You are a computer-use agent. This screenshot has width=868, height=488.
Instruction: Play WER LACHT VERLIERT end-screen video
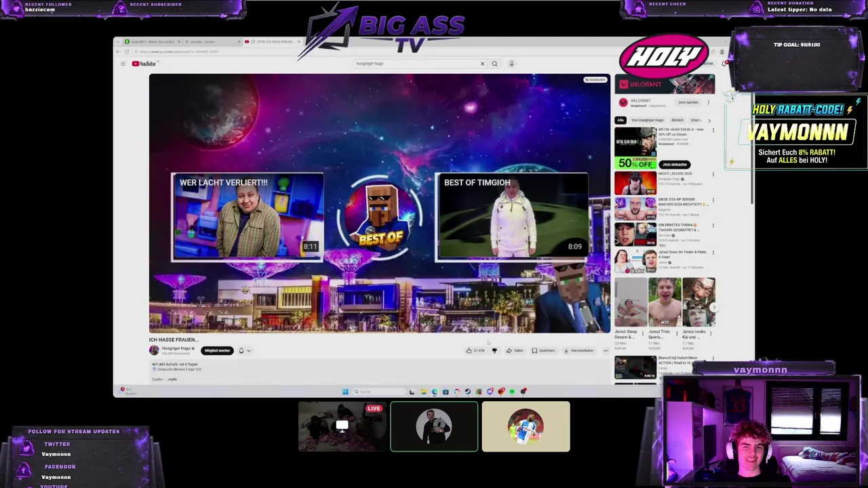(x=248, y=217)
